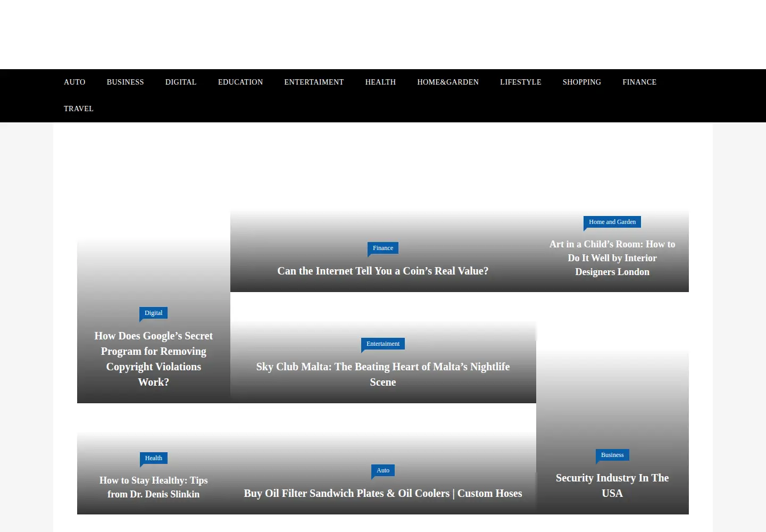Open the AUTO menu item
This screenshot has width=766, height=532.
point(74,82)
